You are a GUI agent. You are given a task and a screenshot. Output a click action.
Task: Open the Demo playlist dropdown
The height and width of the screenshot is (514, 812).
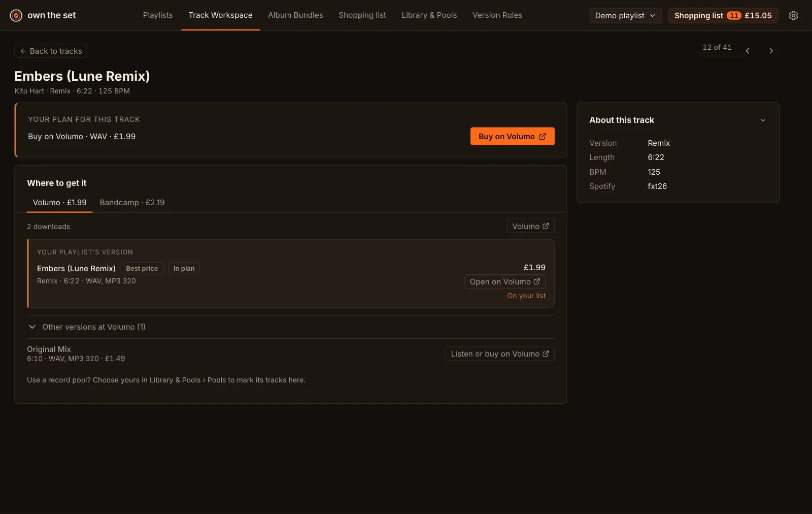(626, 16)
